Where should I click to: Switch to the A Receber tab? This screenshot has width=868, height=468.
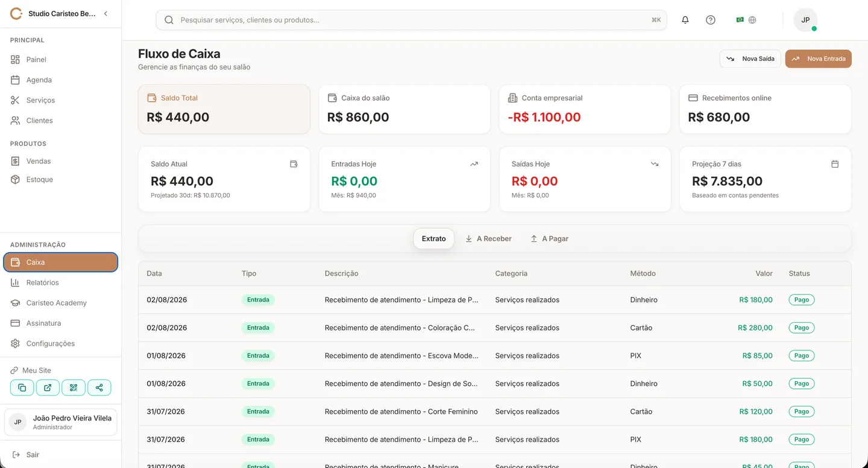coord(488,239)
